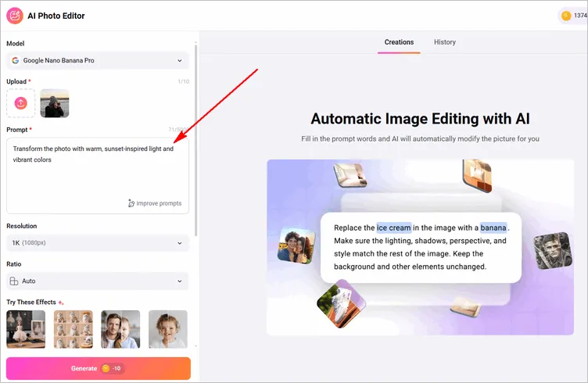Image resolution: width=588 pixels, height=383 pixels.
Task: Switch to the Creations tab
Action: tap(399, 42)
